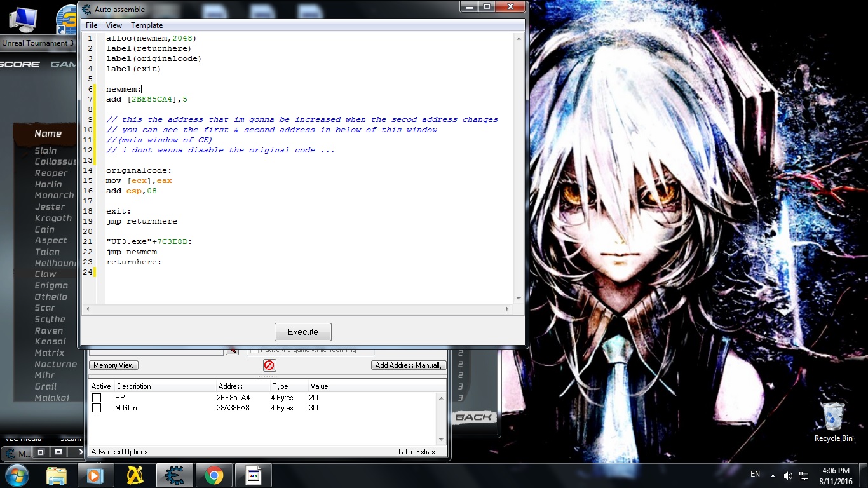Open Cheat Engine from the taskbar
The image size is (868, 488).
[174, 475]
